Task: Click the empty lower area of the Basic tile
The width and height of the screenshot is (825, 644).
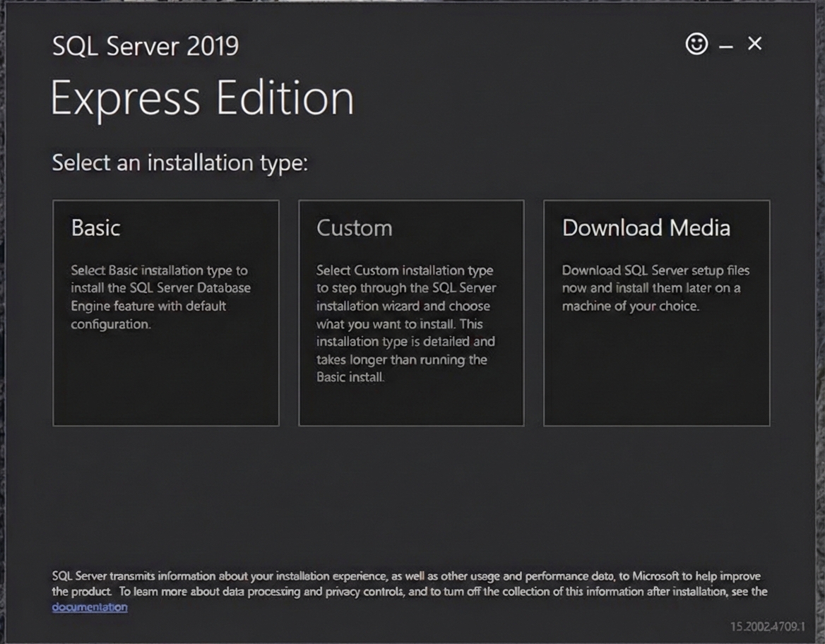Action: click(x=166, y=385)
